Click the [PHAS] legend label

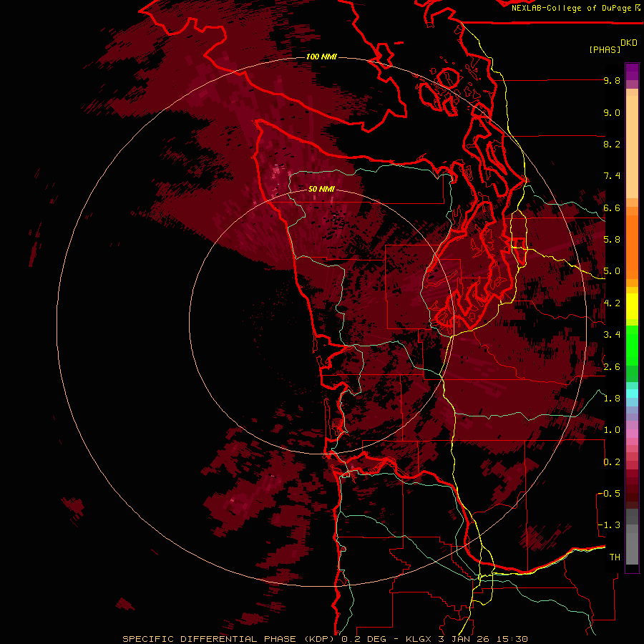click(x=605, y=50)
